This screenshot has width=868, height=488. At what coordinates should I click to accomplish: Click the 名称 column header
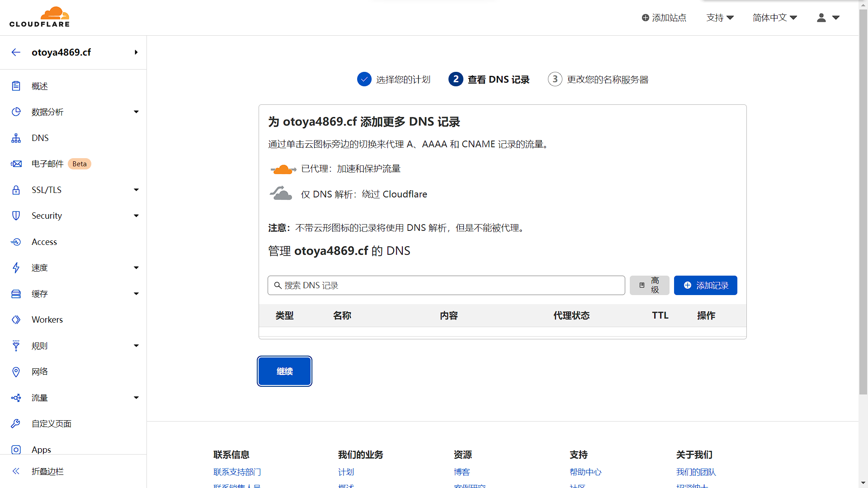[x=342, y=315]
